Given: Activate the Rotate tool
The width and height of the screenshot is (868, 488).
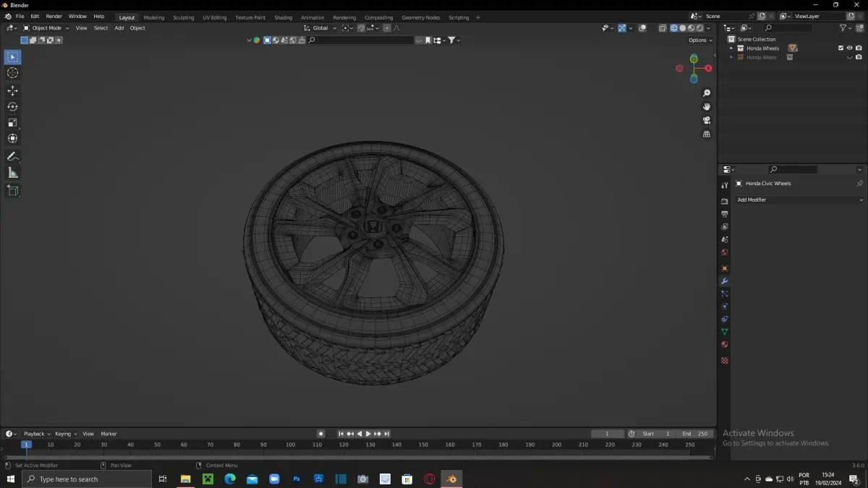Looking at the screenshot, I should (12, 106).
